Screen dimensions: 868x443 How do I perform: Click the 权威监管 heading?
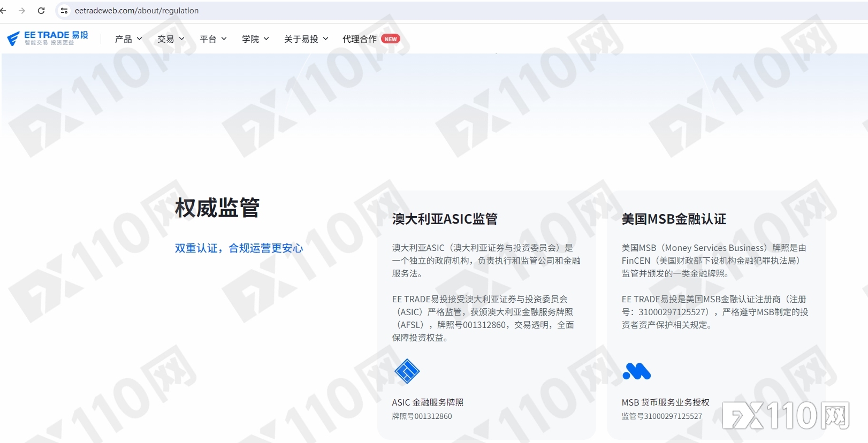[x=217, y=208]
